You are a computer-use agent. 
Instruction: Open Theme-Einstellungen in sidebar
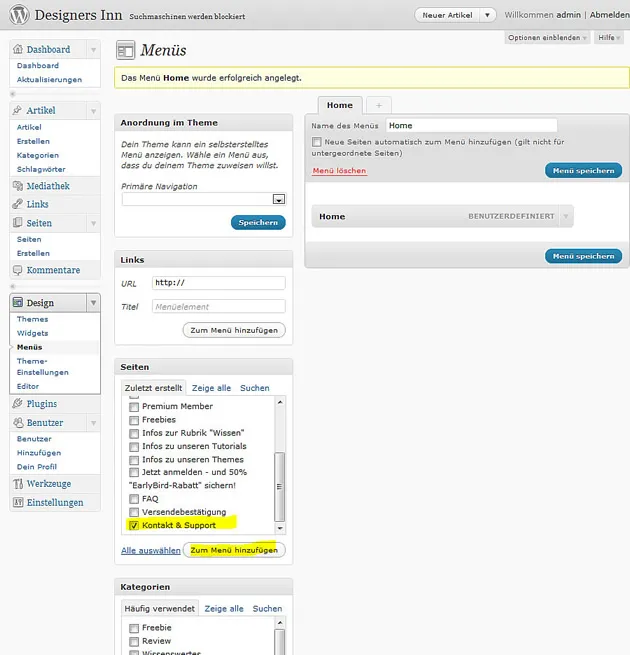[x=43, y=366]
